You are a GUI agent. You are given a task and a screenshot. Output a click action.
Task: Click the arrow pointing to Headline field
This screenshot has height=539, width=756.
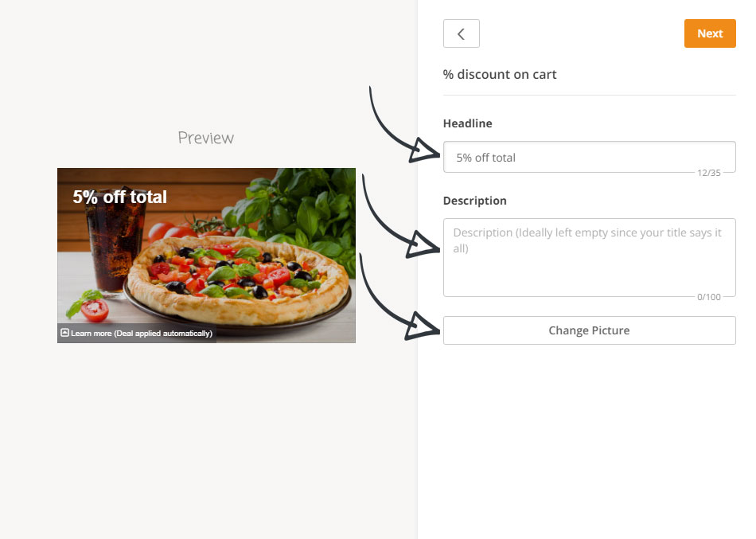[x=404, y=126]
